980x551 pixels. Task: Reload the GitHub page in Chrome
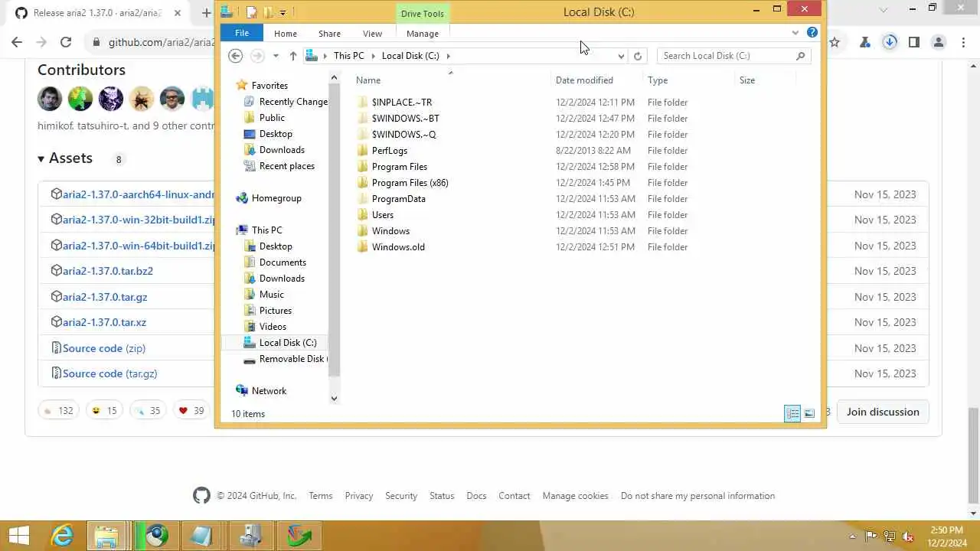point(66,43)
